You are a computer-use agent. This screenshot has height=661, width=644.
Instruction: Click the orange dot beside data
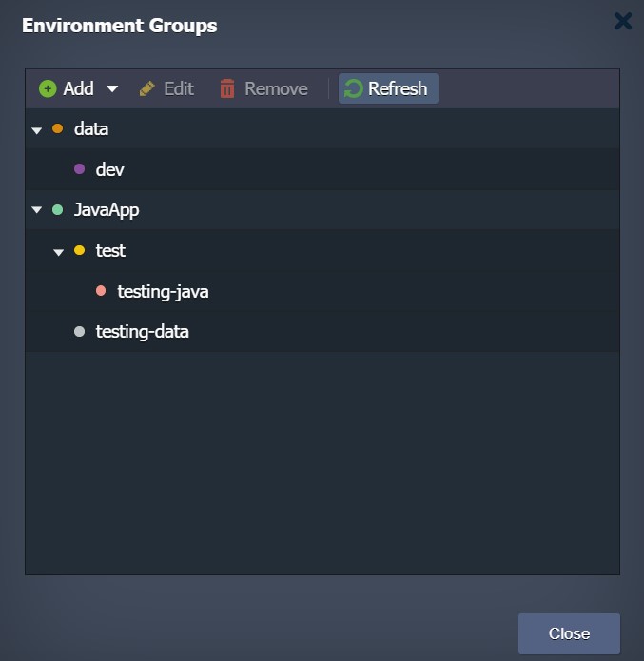(58, 128)
